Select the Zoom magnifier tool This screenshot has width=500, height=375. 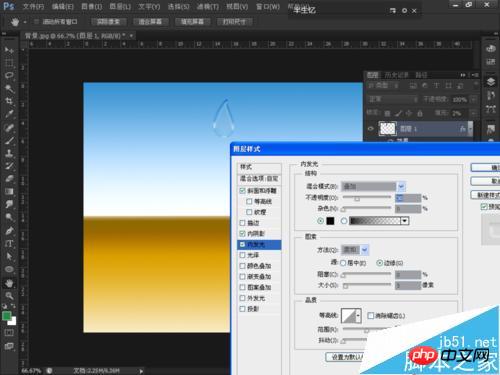tap(9, 296)
